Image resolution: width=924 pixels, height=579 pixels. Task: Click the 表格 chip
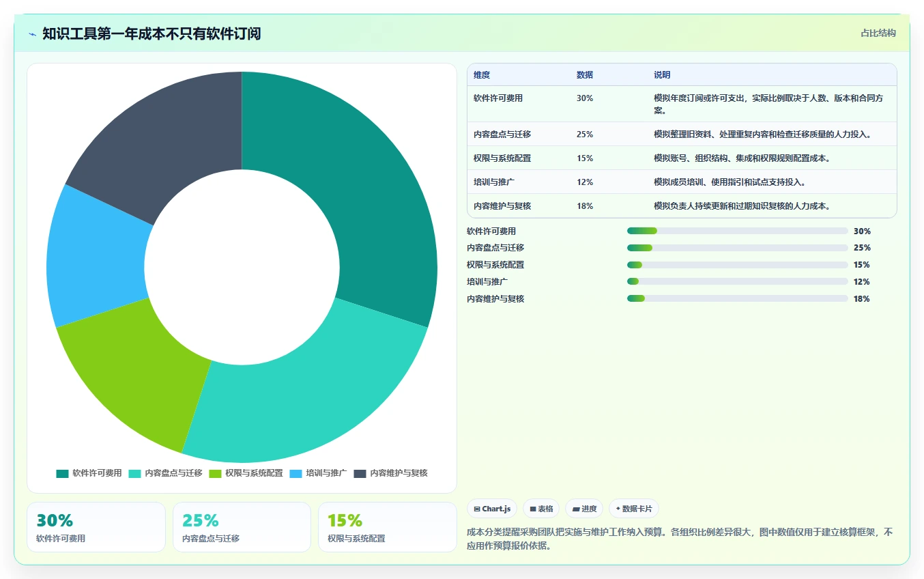point(541,509)
